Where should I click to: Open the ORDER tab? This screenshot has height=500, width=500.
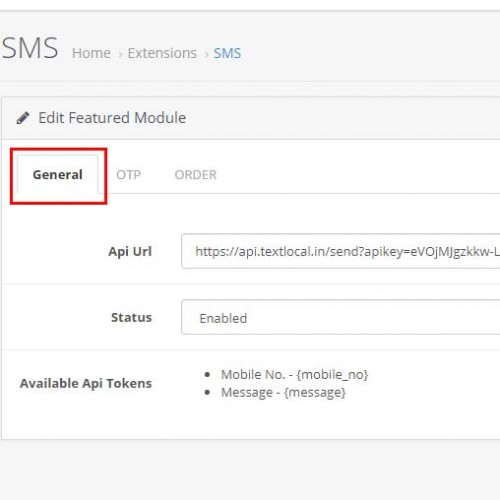tap(196, 174)
